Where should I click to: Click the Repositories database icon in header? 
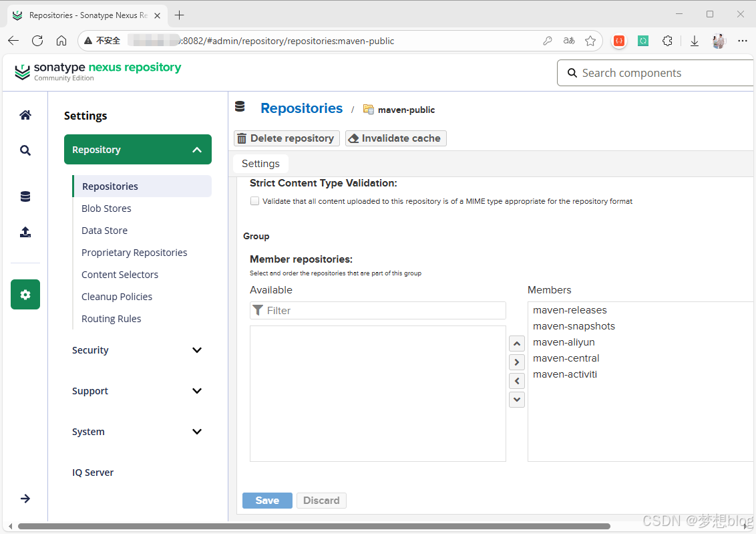coord(240,107)
